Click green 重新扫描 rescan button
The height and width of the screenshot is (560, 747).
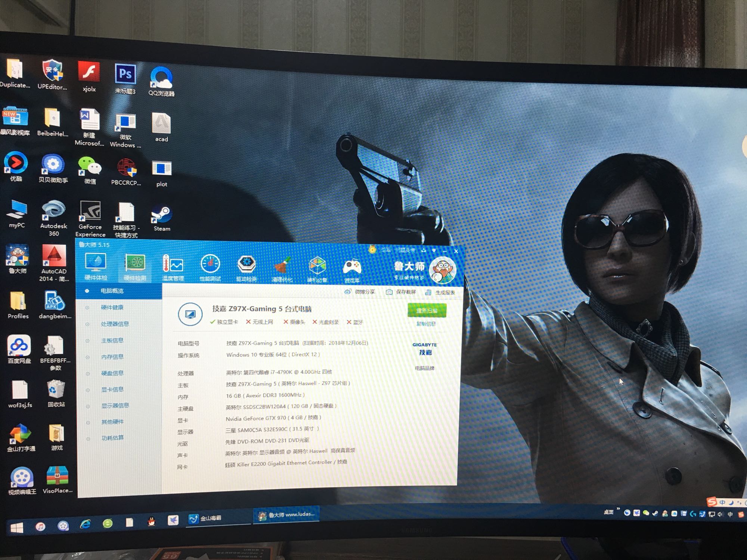point(427,310)
